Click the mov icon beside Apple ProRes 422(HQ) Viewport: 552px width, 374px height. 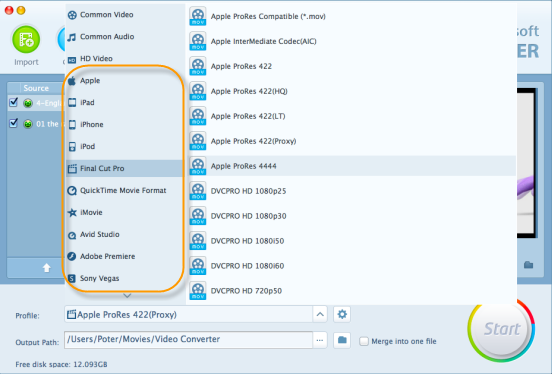(197, 91)
